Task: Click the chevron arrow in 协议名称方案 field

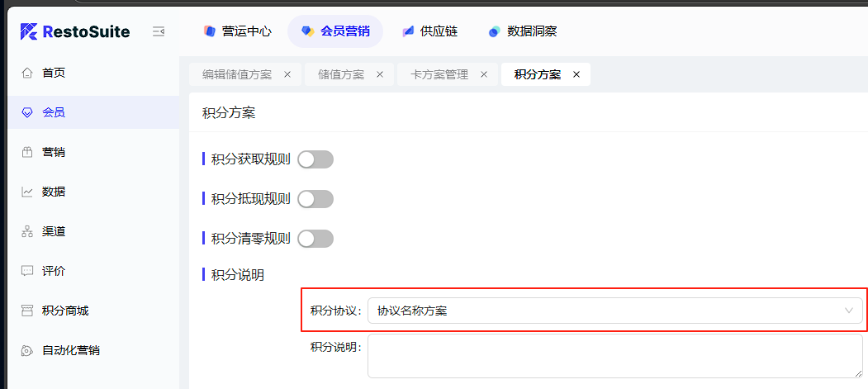Action: [x=849, y=311]
